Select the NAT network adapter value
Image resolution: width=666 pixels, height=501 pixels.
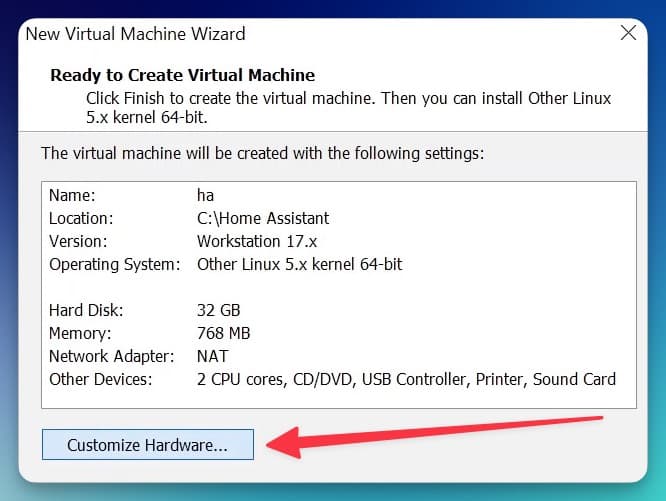pos(212,356)
